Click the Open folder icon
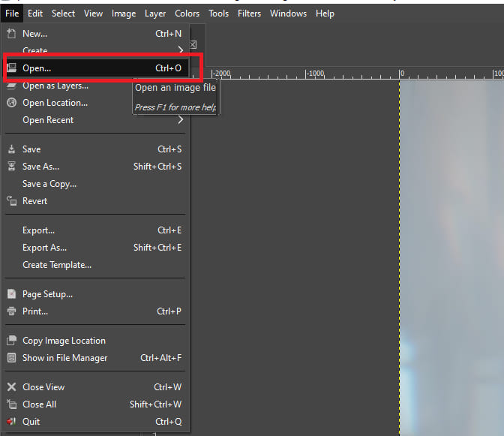Screen dimensions: 504x436 coord(11,68)
